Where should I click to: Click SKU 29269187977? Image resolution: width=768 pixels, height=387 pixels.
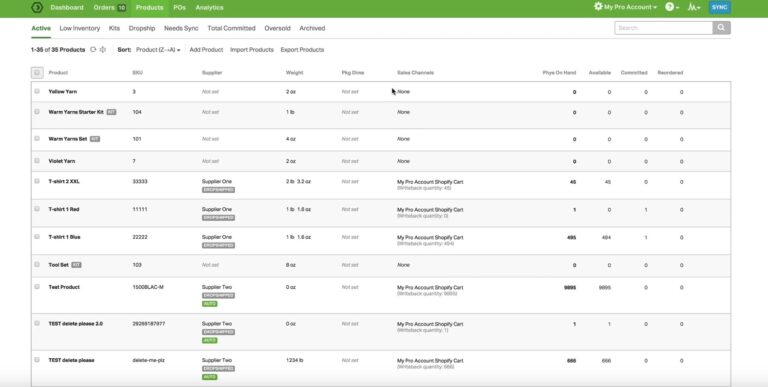[148, 324]
